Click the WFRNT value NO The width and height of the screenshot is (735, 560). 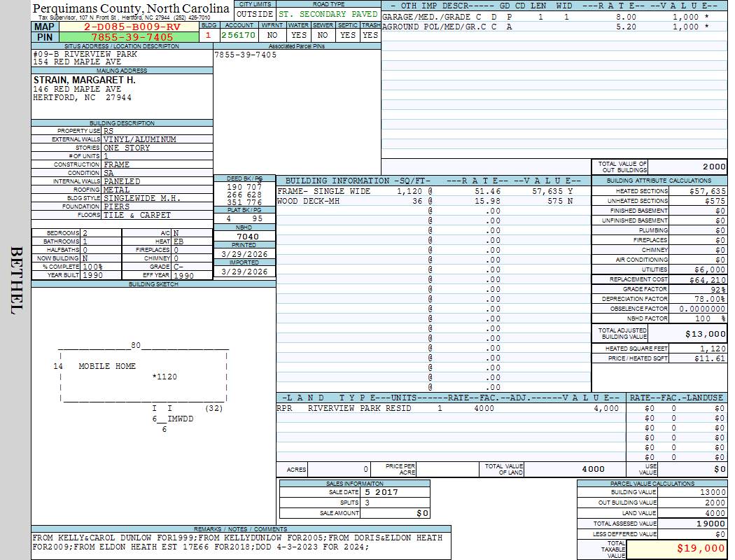(272, 35)
